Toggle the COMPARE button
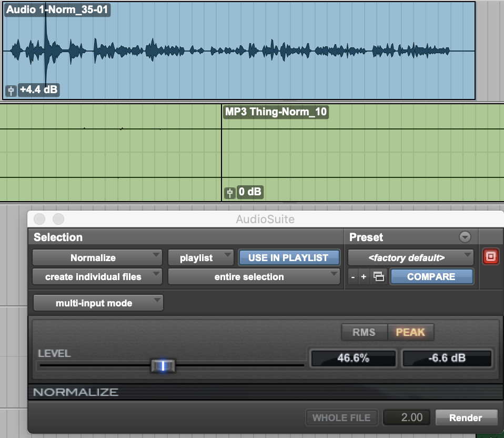Image resolution: width=504 pixels, height=438 pixels. click(431, 277)
